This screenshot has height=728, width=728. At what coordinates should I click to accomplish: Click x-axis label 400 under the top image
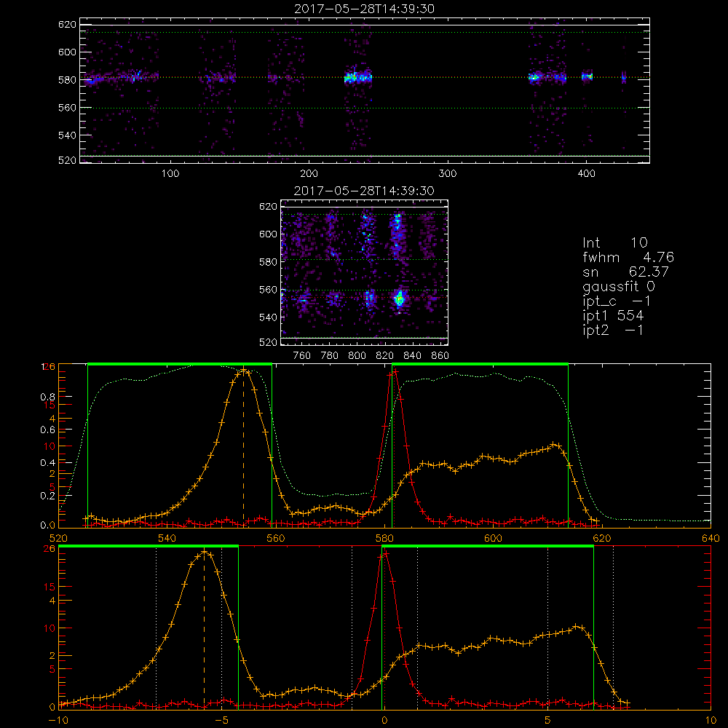586,174
